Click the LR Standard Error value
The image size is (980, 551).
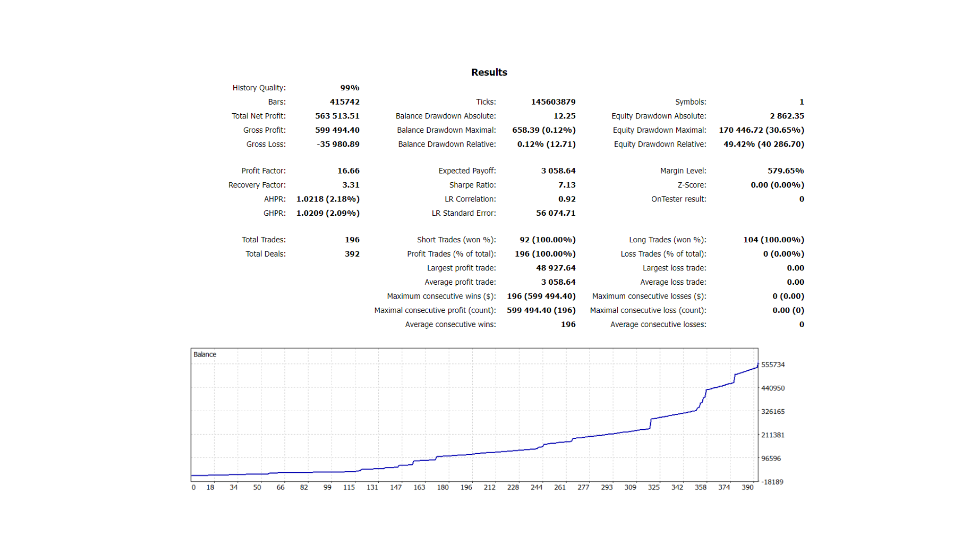pyautogui.click(x=555, y=213)
